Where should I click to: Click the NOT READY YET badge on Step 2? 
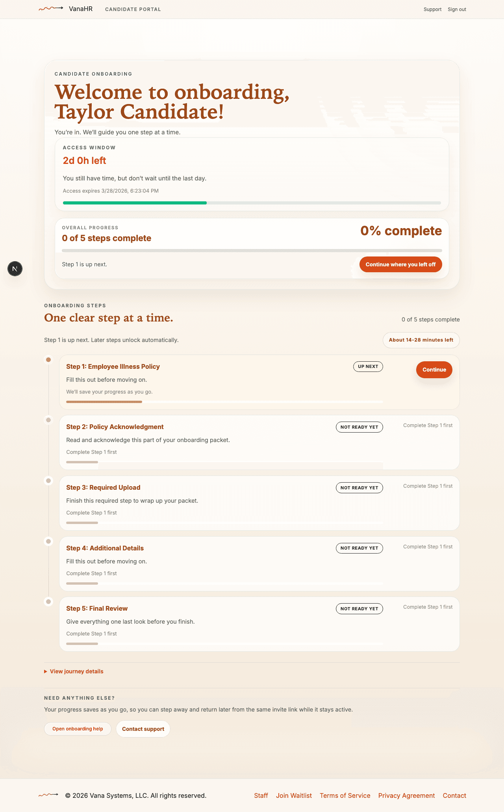(359, 427)
